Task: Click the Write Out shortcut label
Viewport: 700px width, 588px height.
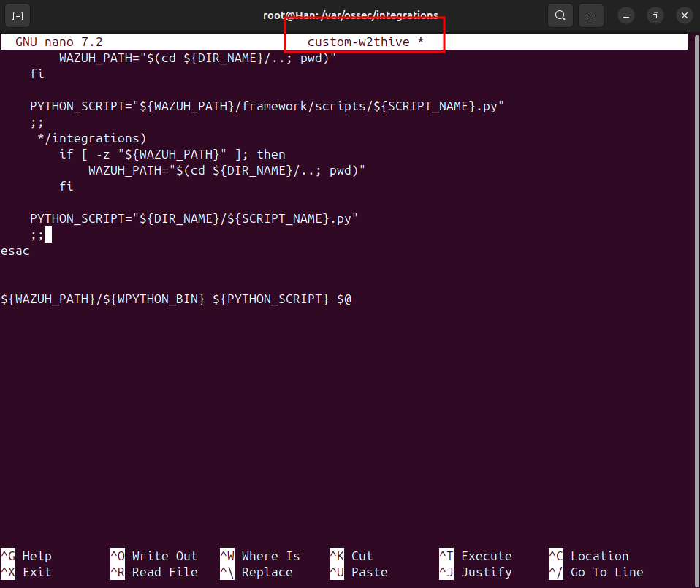Action: pos(164,556)
